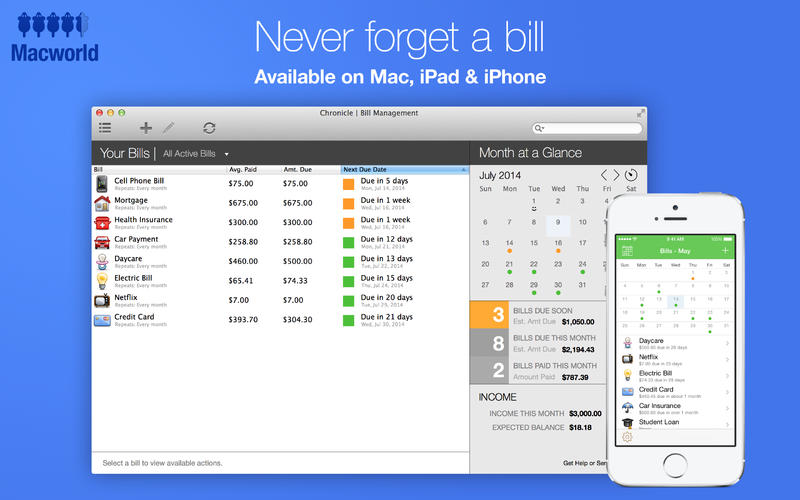The image size is (800, 500).
Task: Click Credit Card's $393.70 average paid
Action: [x=243, y=320]
